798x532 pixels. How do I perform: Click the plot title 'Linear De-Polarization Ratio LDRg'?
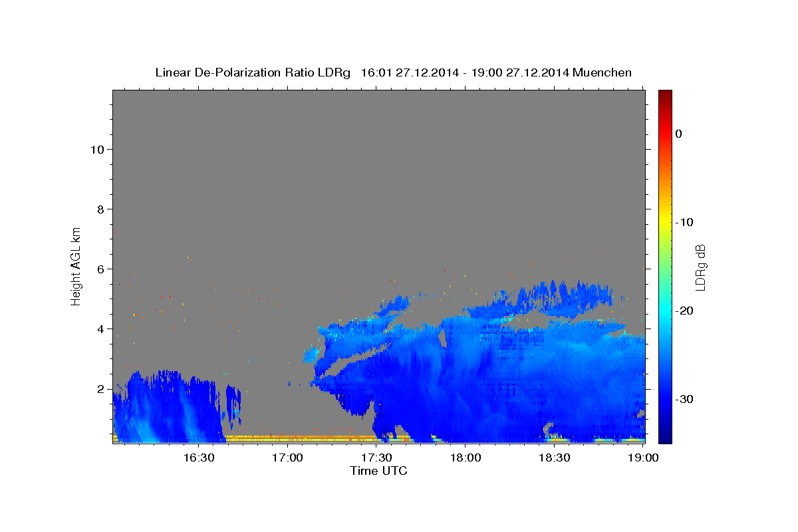click(253, 72)
